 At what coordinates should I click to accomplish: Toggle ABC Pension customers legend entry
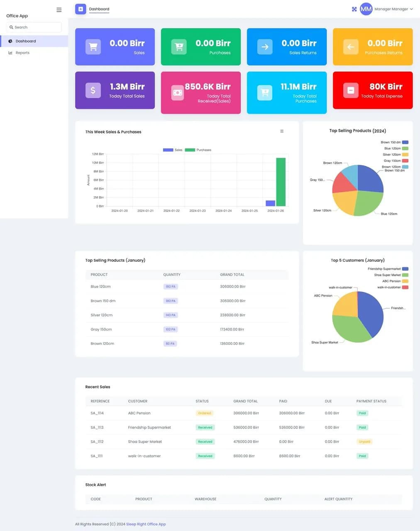395,281
